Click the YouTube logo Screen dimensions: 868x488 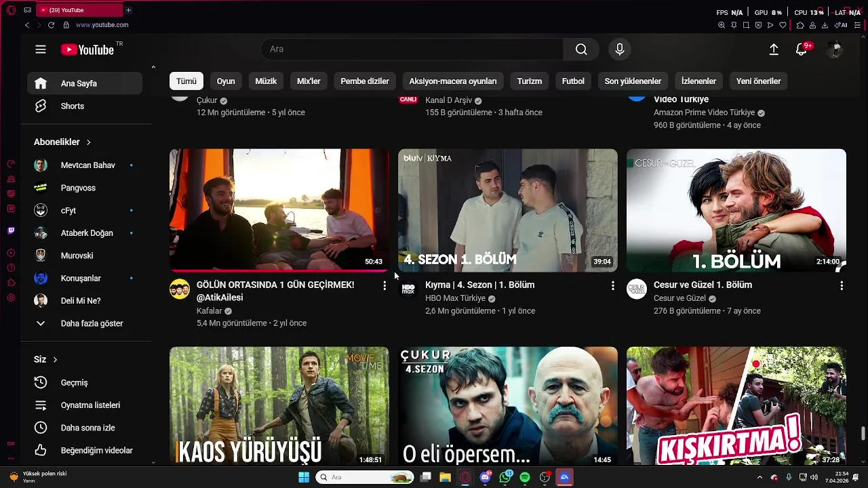tap(87, 49)
